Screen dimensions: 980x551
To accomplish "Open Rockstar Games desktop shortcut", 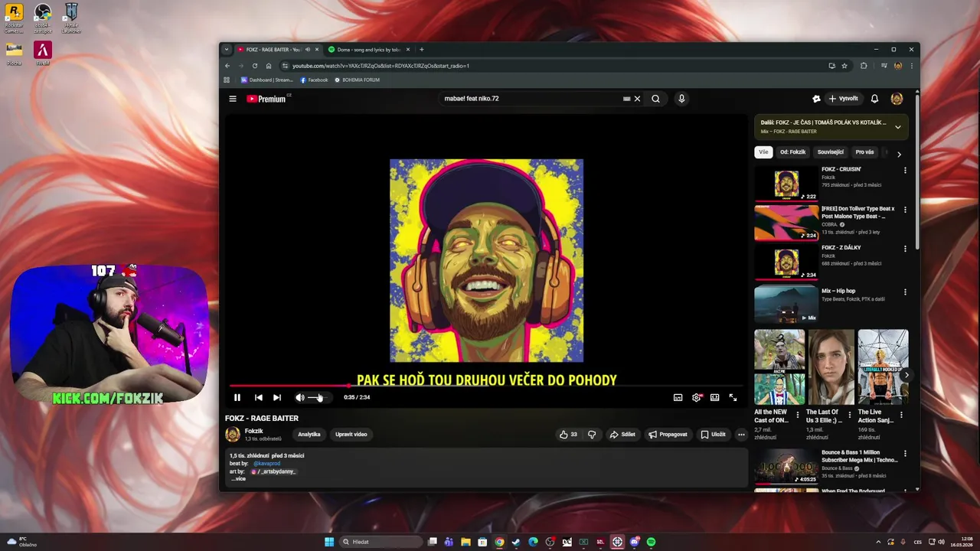I will [x=14, y=18].
